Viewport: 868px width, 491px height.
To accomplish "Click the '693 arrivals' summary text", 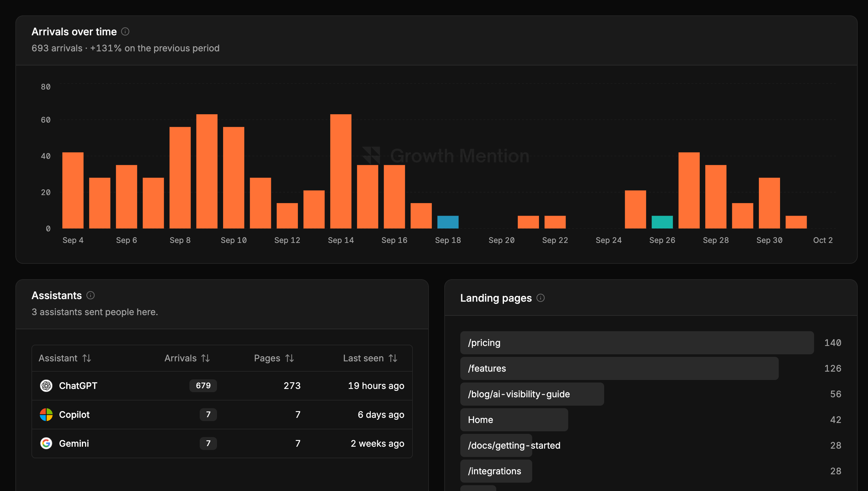I will point(56,48).
